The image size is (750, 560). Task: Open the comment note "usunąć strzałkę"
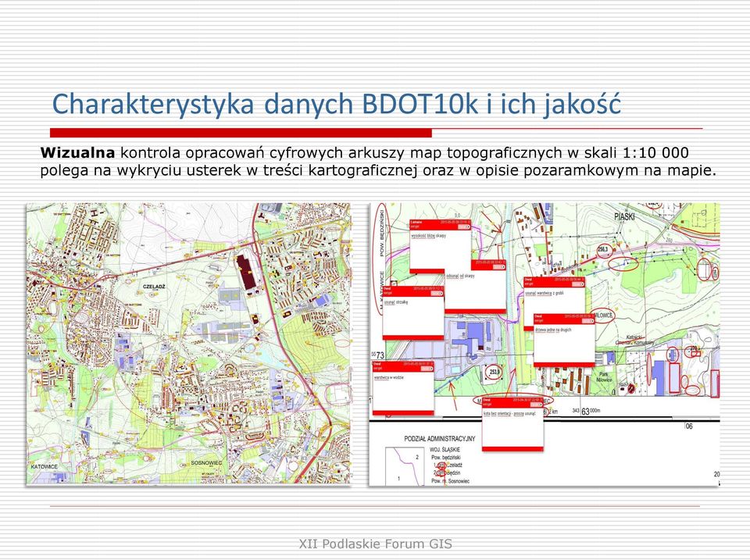[x=413, y=312]
